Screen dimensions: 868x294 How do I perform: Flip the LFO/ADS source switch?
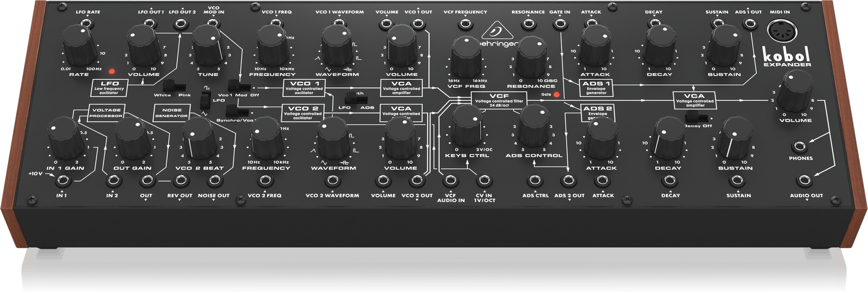[x=356, y=99]
